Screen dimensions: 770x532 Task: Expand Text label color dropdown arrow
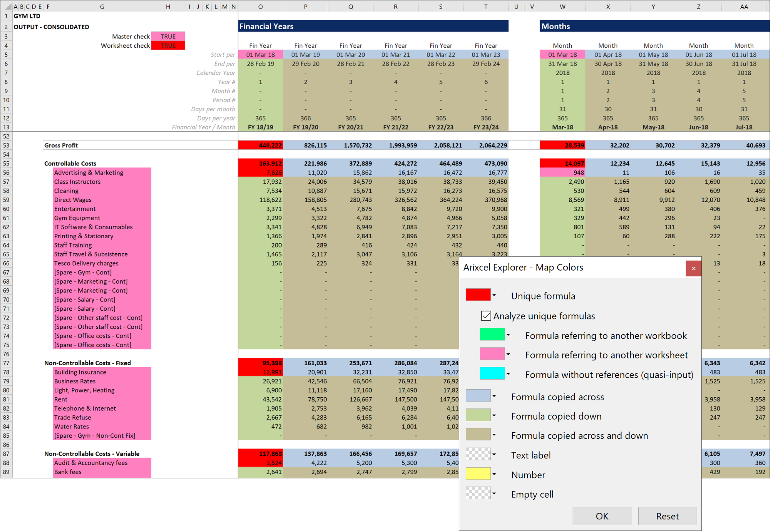(x=494, y=455)
